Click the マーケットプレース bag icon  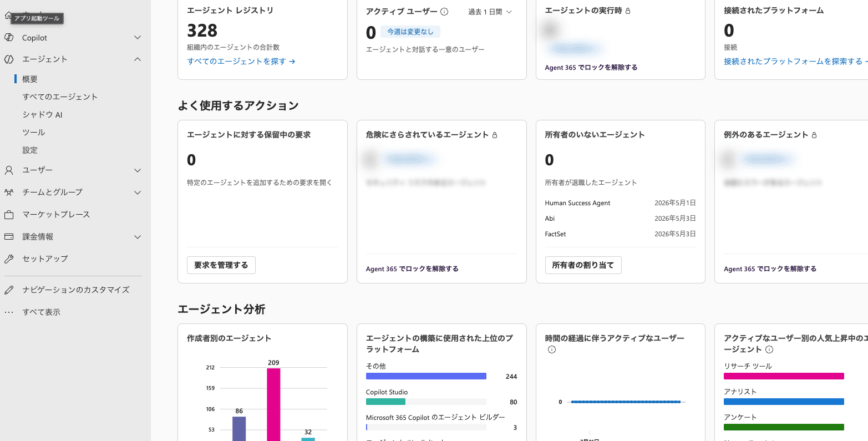[x=9, y=215]
